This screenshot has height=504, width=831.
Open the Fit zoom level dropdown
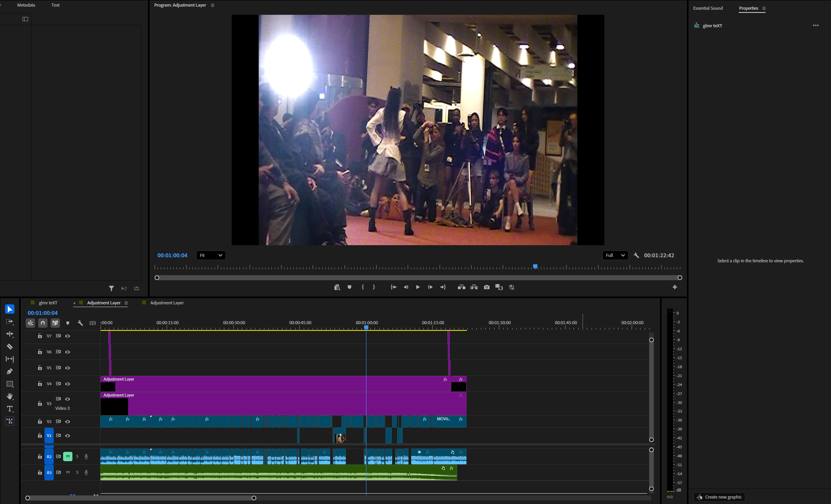coord(211,255)
